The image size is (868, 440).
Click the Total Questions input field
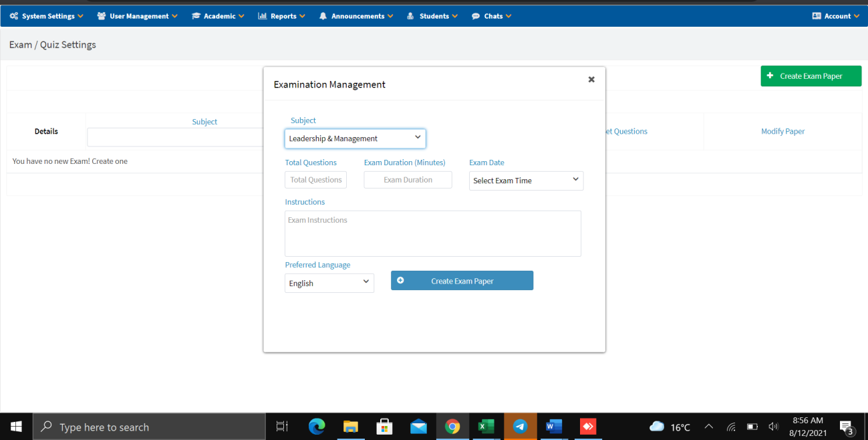coord(315,180)
